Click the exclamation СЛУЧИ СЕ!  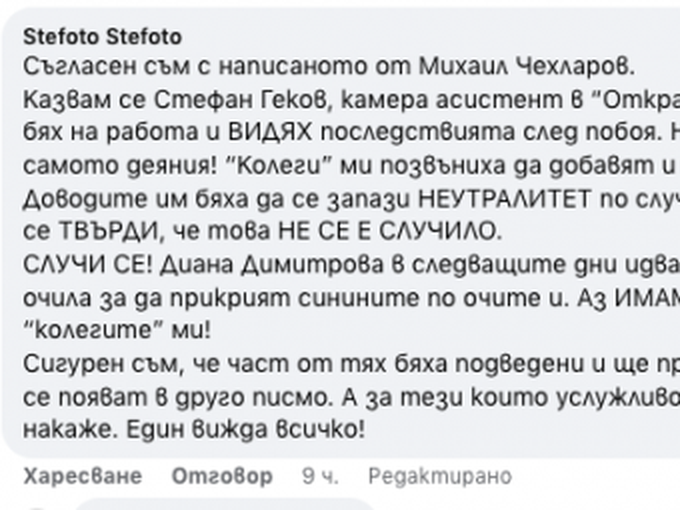[x=88, y=265]
